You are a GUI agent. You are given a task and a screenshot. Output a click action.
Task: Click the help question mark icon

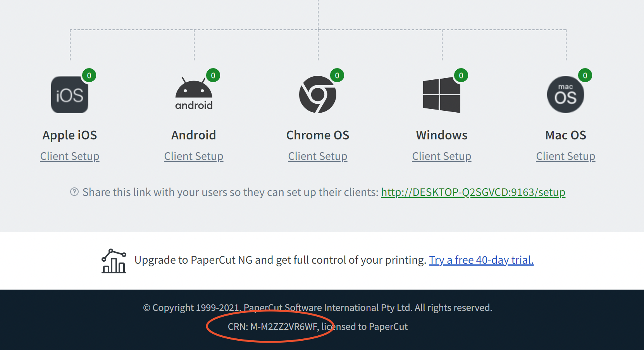74,192
